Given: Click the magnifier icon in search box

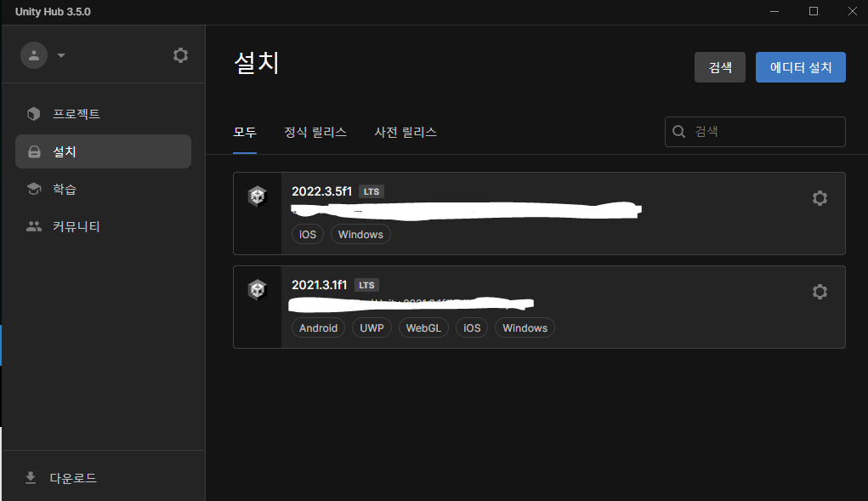Looking at the screenshot, I should pyautogui.click(x=678, y=132).
